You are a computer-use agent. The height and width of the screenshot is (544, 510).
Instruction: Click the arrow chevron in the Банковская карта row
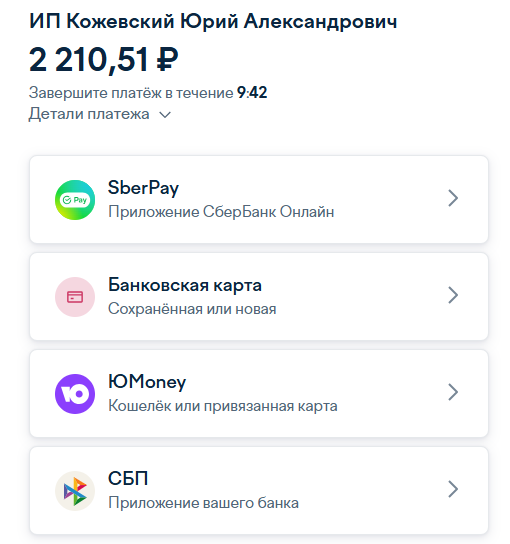(x=453, y=295)
